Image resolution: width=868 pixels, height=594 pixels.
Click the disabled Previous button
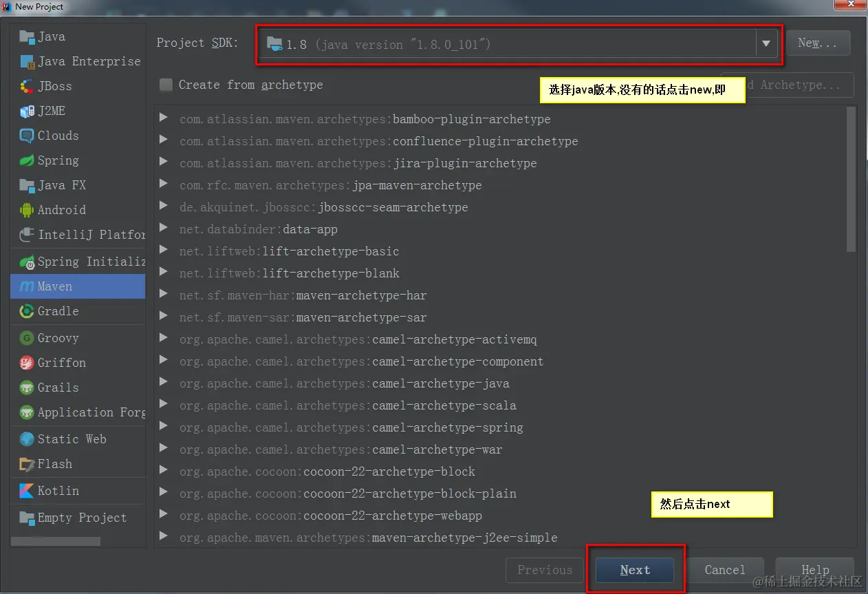coord(545,570)
